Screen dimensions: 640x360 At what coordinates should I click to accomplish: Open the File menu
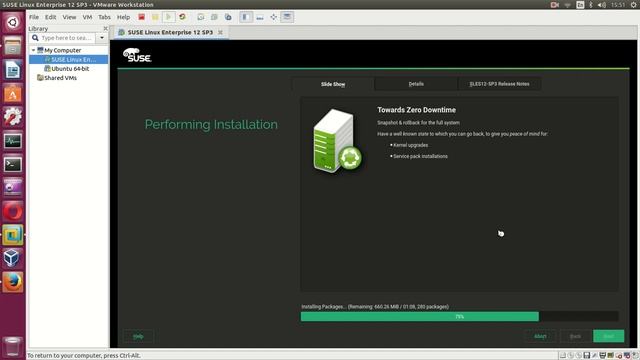pos(34,17)
